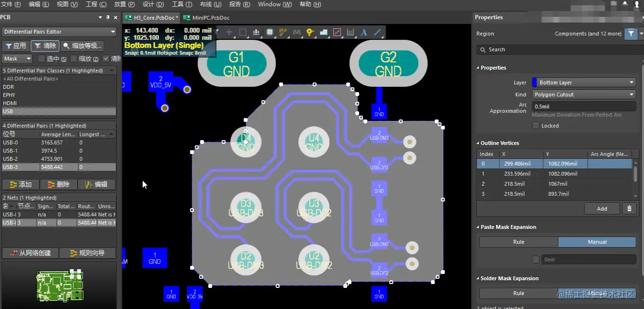
Task: Open the 文件 (File) menu
Action: (x=11, y=4)
